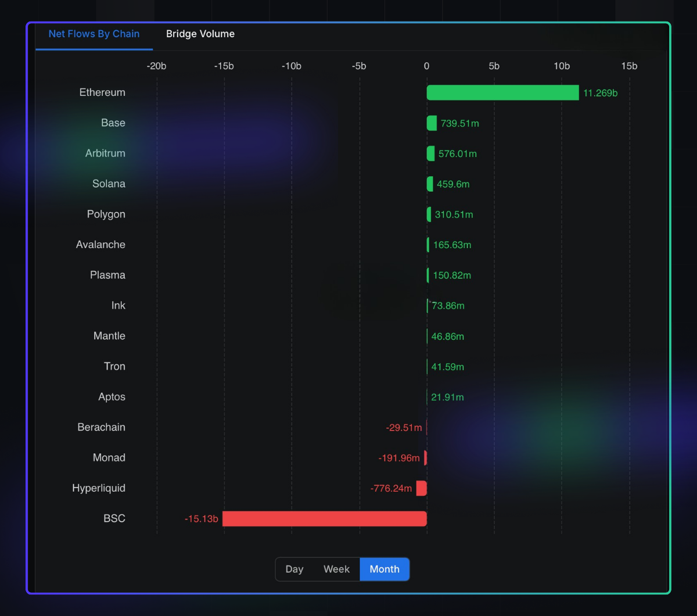Viewport: 697px width, 616px height.
Task: Switch to the Net Flows By Chain tab
Action: (x=94, y=34)
